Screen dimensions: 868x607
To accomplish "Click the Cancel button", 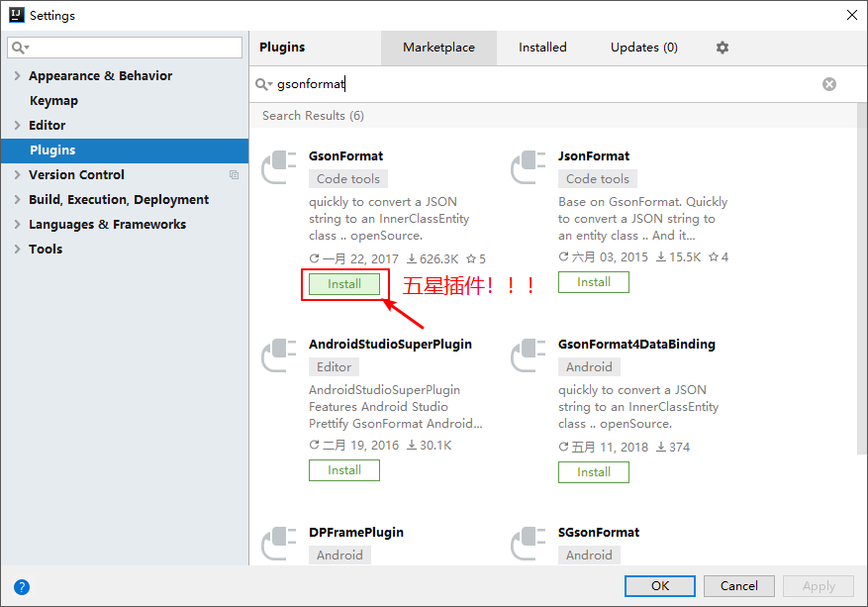I will [739, 586].
